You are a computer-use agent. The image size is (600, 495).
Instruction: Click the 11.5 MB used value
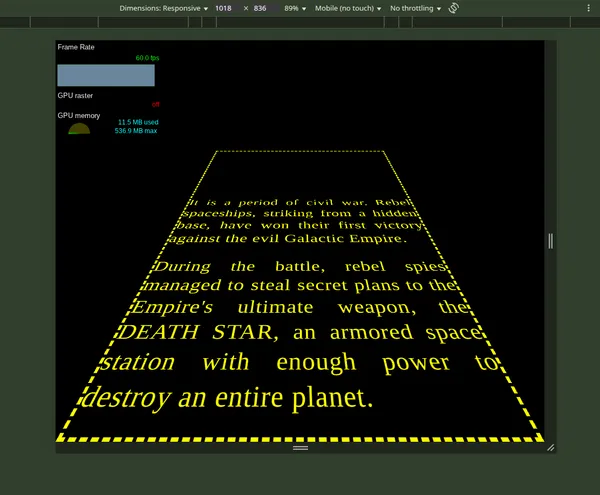(x=138, y=122)
